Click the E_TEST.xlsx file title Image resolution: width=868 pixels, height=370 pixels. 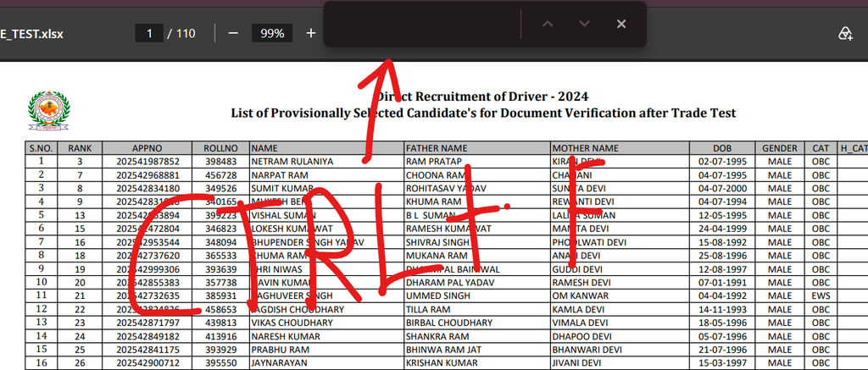[x=31, y=34]
